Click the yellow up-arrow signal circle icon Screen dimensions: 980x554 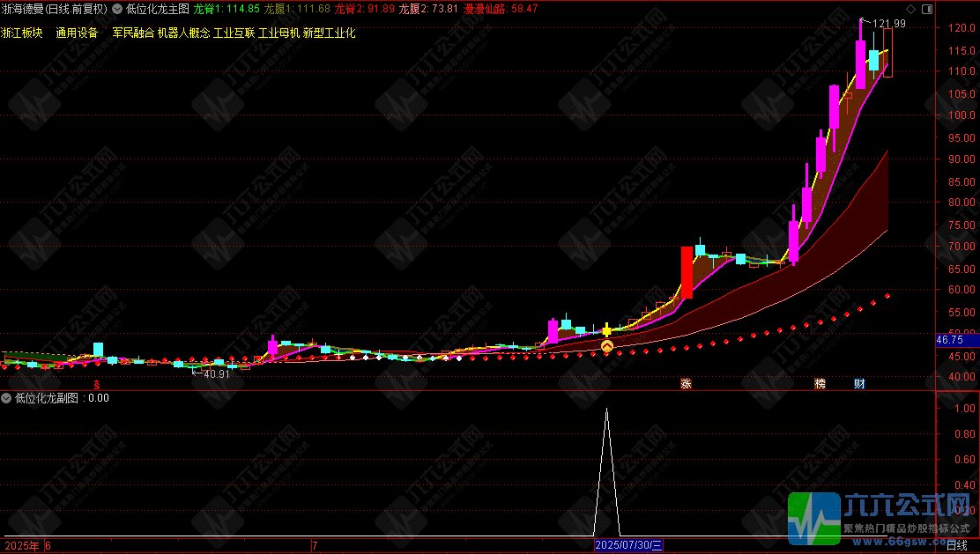(607, 345)
